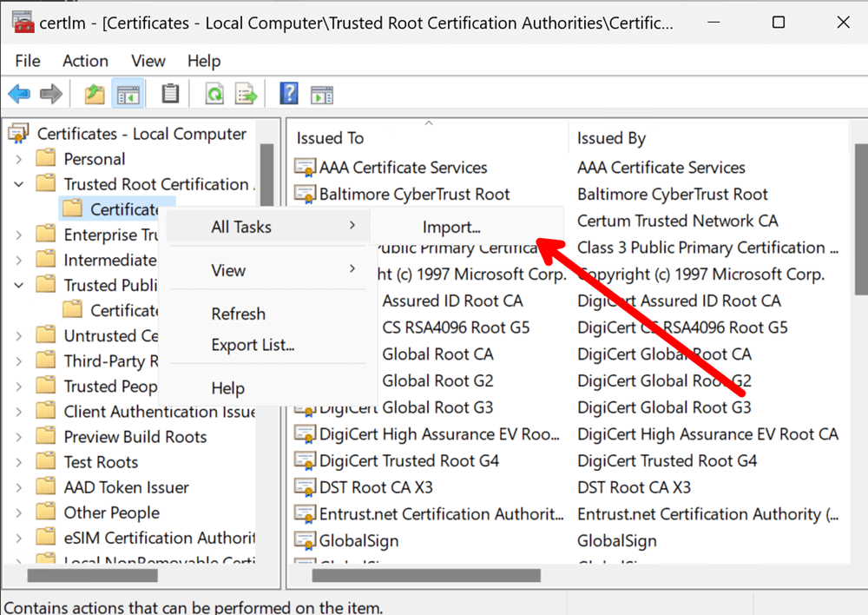This screenshot has width=868, height=615.
Task: Click the certificate icon beside GlobalSign in Issued To
Action: tap(305, 540)
